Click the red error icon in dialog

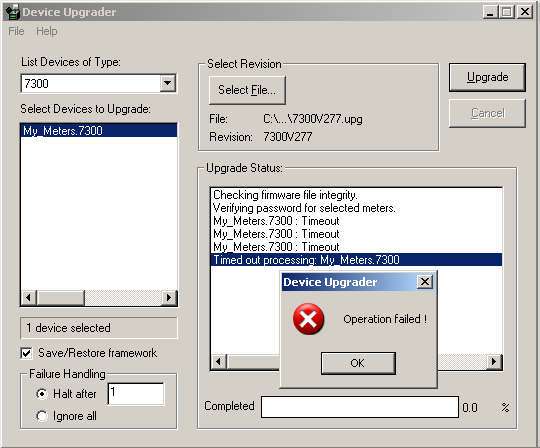[x=308, y=319]
